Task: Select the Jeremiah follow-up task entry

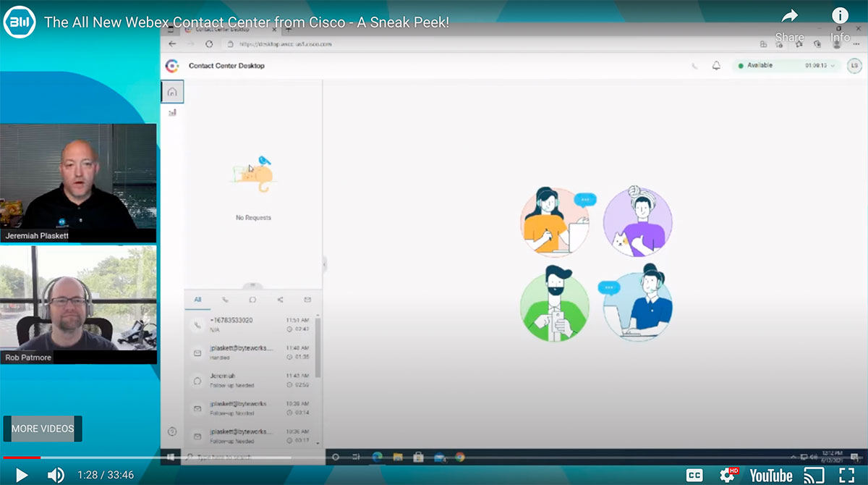Action: tap(250, 381)
